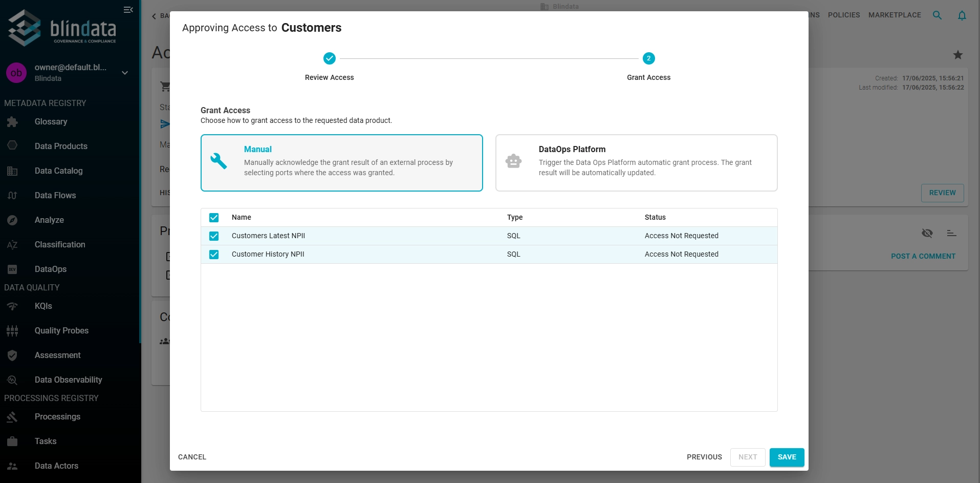The width and height of the screenshot is (980, 483).
Task: Uncheck Customer History NPII checkbox
Action: pyautogui.click(x=214, y=255)
